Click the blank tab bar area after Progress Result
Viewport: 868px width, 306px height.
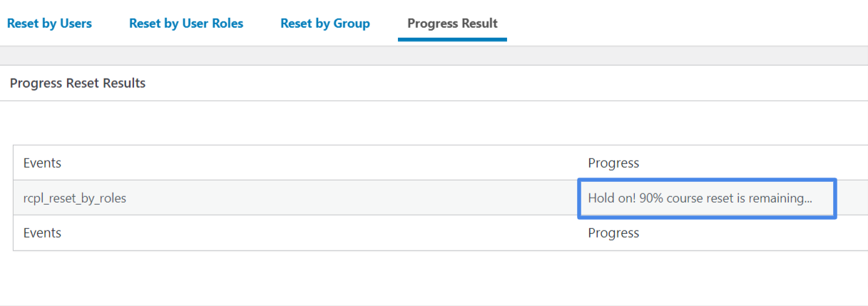point(685,24)
